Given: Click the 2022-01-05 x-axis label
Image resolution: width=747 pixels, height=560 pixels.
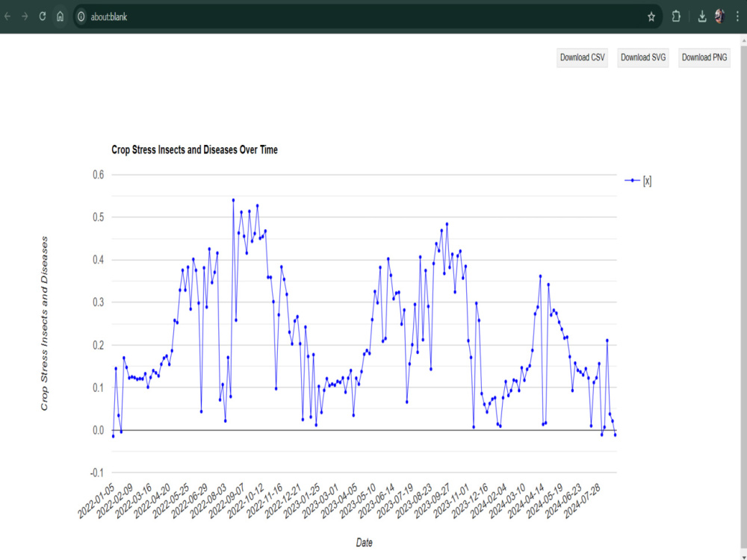Looking at the screenshot, I should point(97,500).
